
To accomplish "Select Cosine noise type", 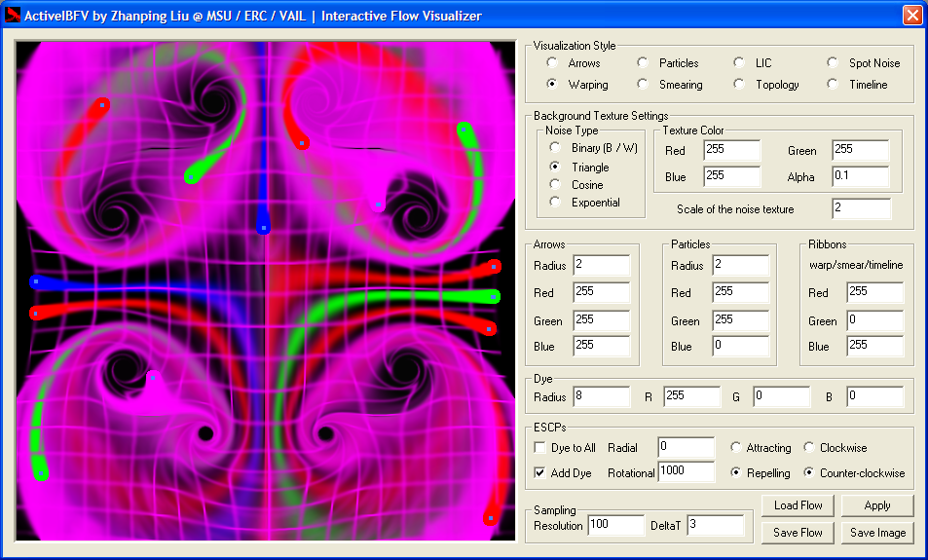I will click(x=555, y=185).
